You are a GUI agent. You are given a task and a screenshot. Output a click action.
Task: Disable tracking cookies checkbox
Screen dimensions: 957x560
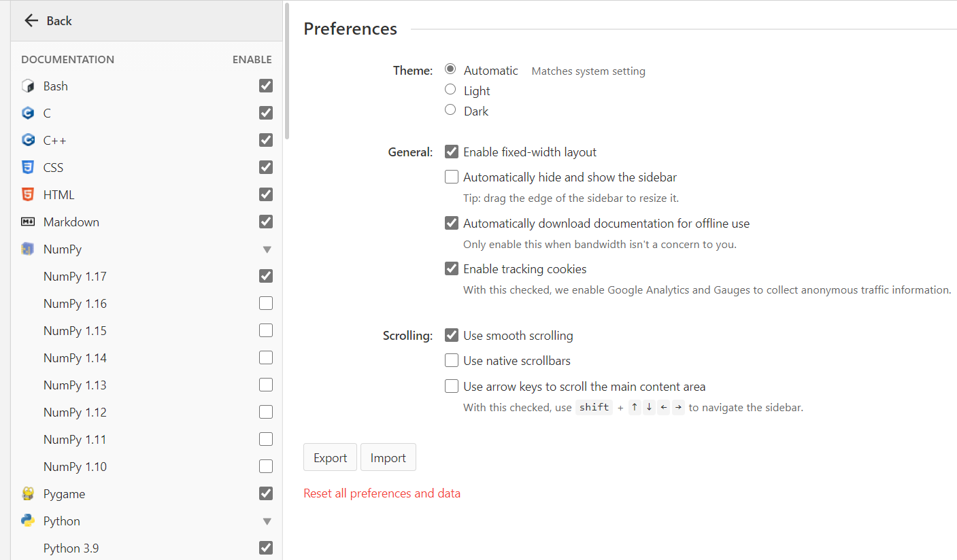(452, 269)
